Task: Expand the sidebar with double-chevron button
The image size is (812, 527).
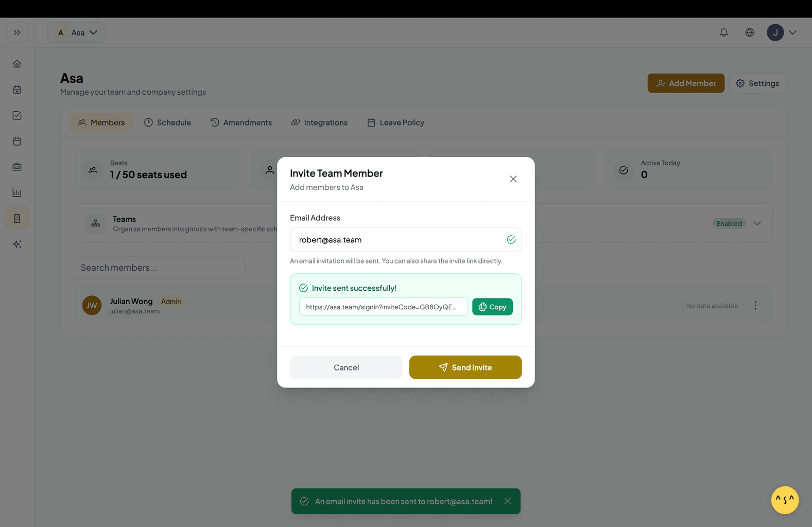Action: click(17, 32)
